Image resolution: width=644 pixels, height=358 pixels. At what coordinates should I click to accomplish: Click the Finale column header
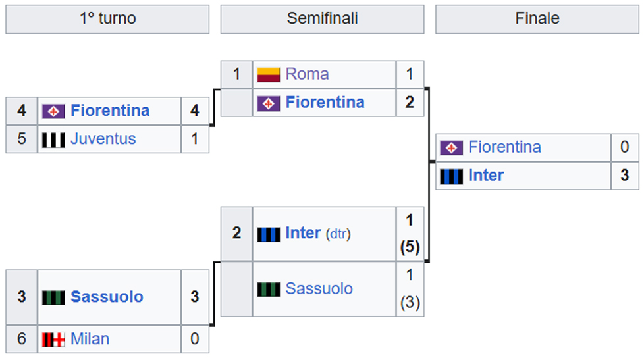pos(537,19)
